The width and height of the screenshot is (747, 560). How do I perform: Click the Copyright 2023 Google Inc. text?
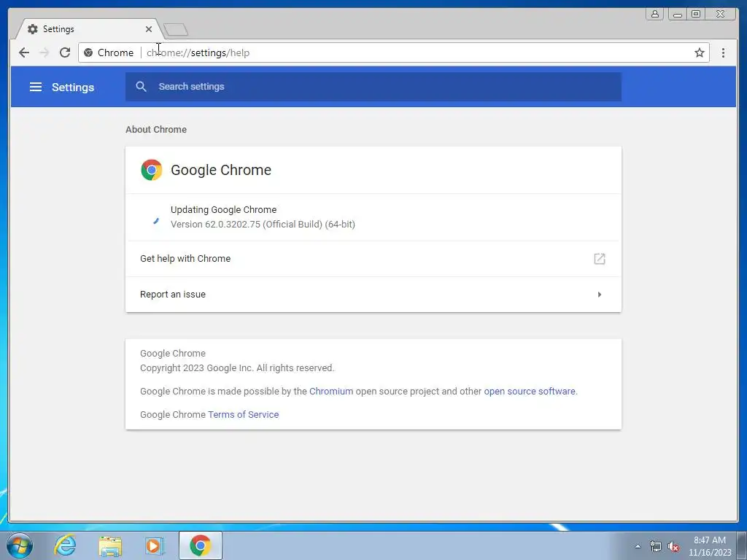click(237, 367)
